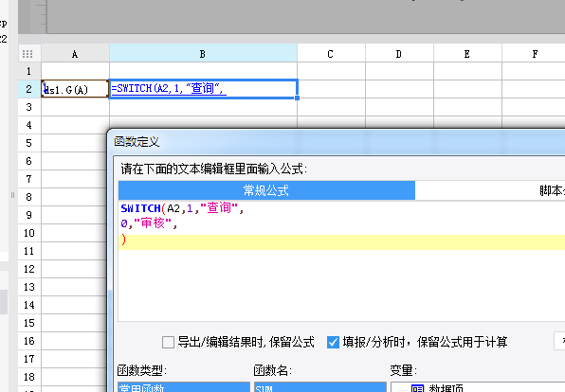Select row 1 header
Viewport: 565px width, 392px height.
point(29,71)
